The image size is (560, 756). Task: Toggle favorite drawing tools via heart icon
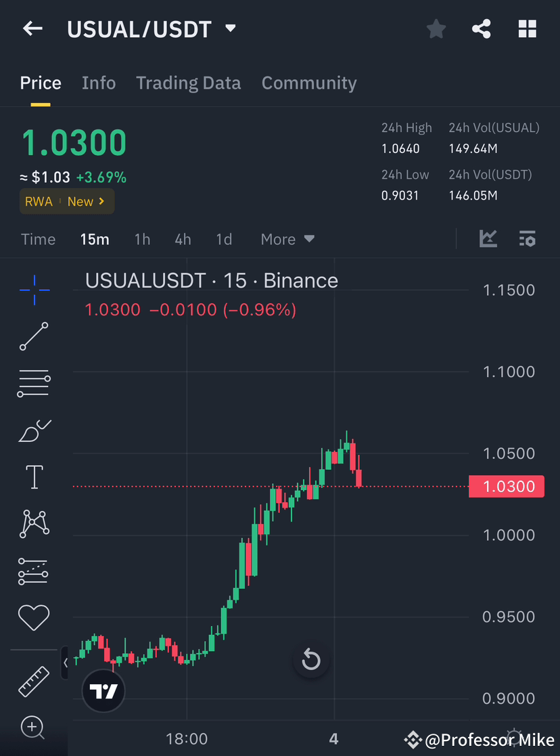pos(33,617)
